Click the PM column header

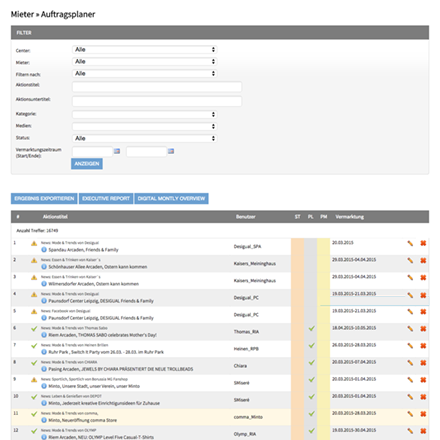coord(324,217)
